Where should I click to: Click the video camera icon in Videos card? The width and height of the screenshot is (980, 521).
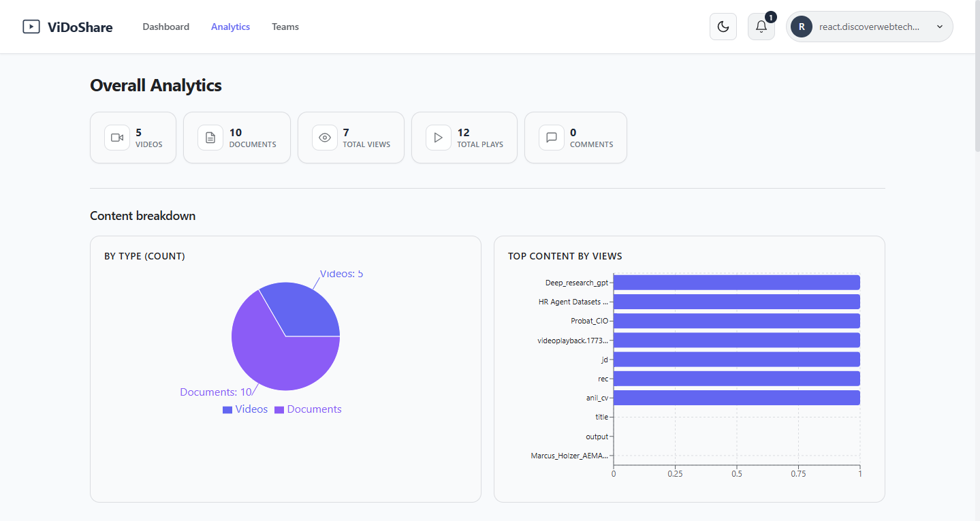pos(117,138)
